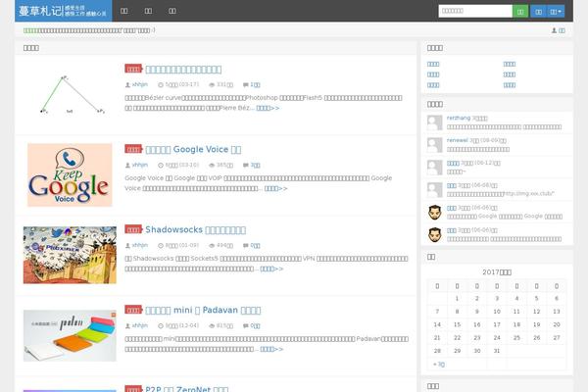Select calendar date 31
588x392 pixels.
pos(497,351)
